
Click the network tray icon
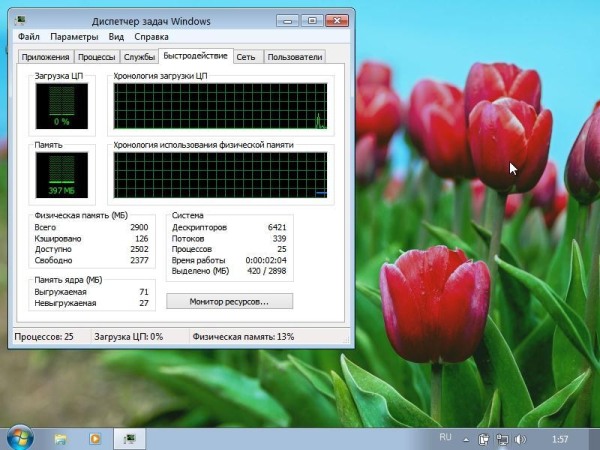[x=501, y=438]
